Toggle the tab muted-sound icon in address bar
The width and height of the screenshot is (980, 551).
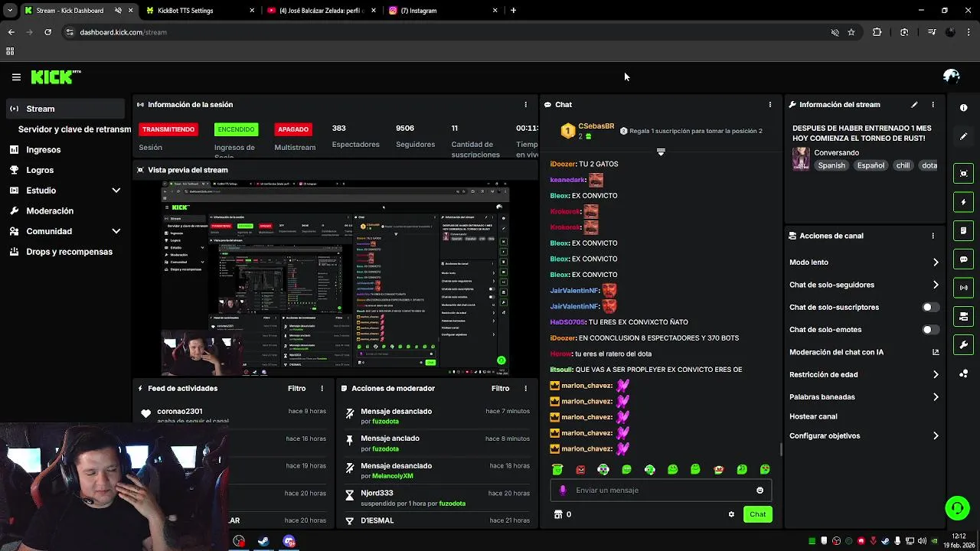click(x=835, y=32)
